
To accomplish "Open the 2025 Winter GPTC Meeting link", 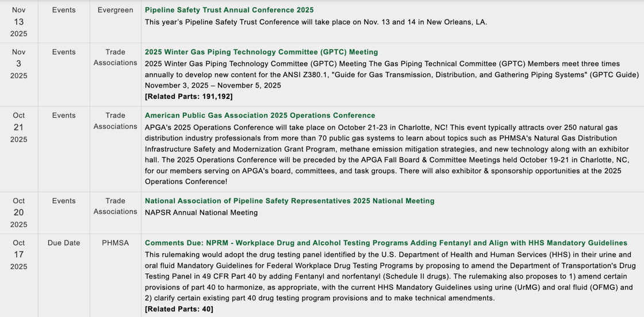I will click(x=261, y=52).
